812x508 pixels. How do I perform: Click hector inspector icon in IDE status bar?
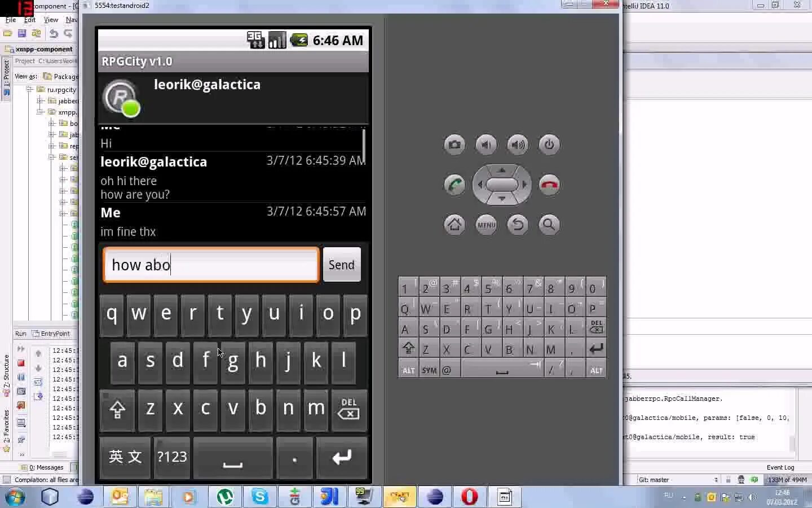click(x=741, y=480)
